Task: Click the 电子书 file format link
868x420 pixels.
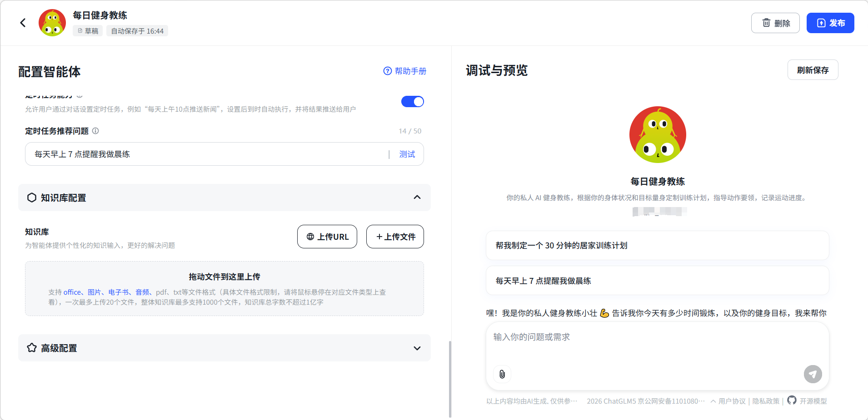Action: [x=118, y=292]
